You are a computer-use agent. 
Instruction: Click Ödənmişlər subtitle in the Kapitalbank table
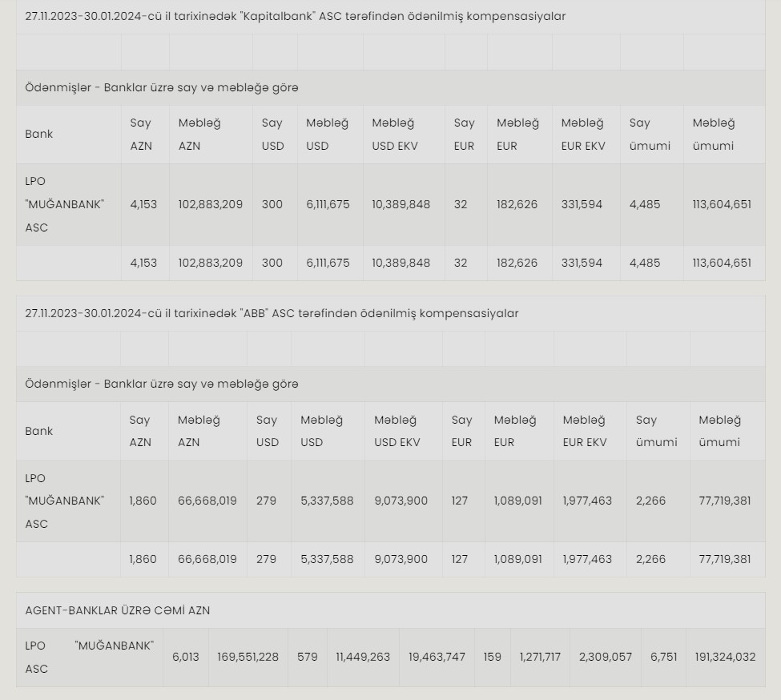pos(161,87)
